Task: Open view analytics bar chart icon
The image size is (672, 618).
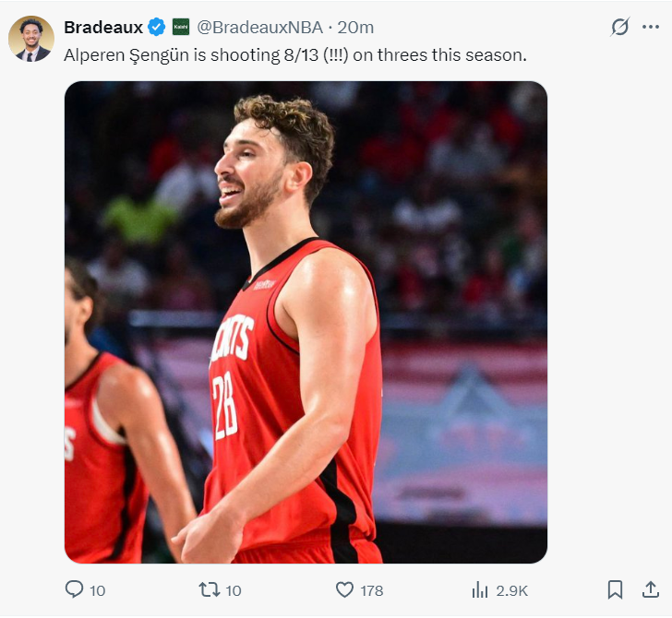Action: [x=480, y=589]
